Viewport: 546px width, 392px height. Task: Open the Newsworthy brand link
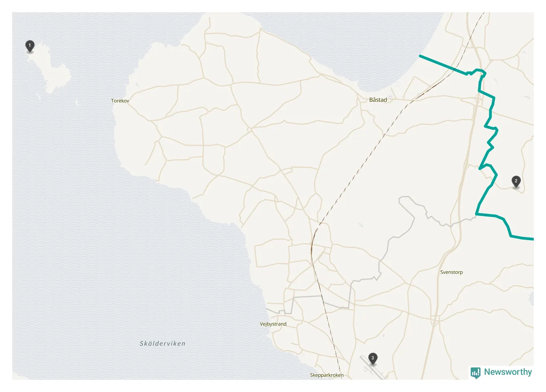[502, 372]
